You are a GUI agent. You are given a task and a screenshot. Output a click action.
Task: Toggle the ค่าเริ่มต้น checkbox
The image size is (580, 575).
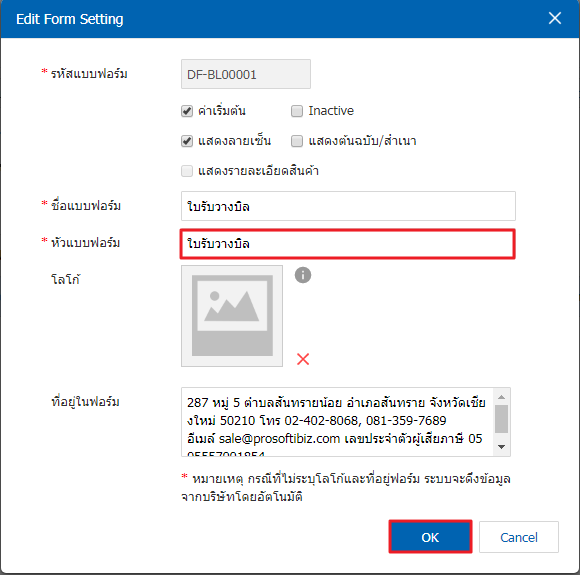tap(187, 111)
